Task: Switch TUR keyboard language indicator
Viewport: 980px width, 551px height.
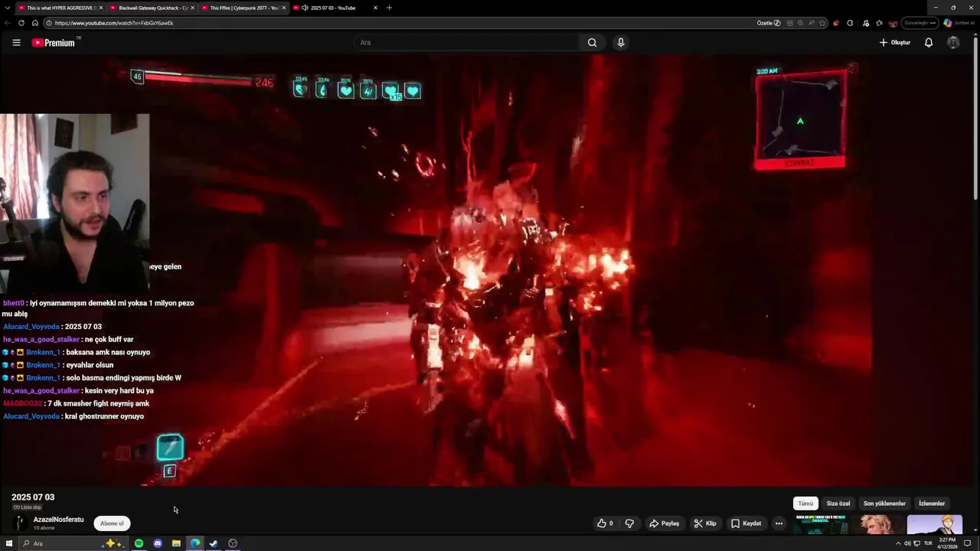Action: 928,543
